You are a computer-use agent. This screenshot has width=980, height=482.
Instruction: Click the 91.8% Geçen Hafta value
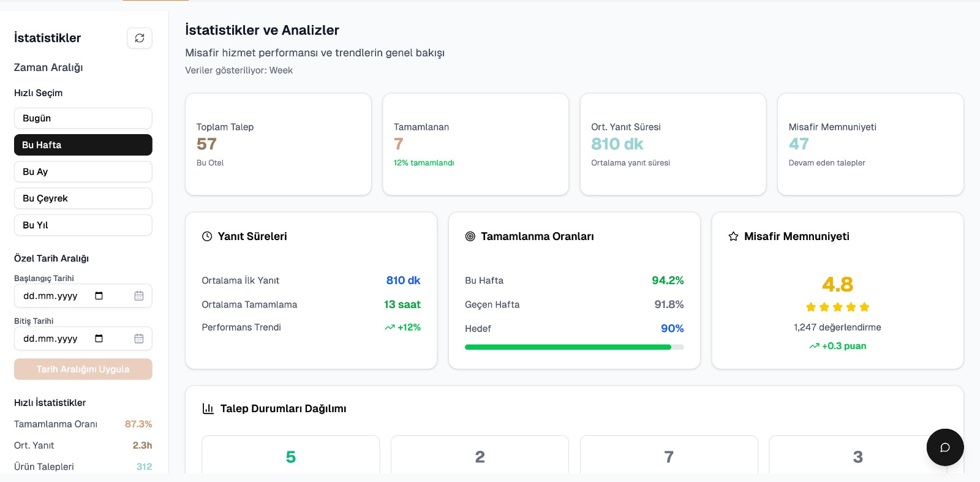coord(669,304)
